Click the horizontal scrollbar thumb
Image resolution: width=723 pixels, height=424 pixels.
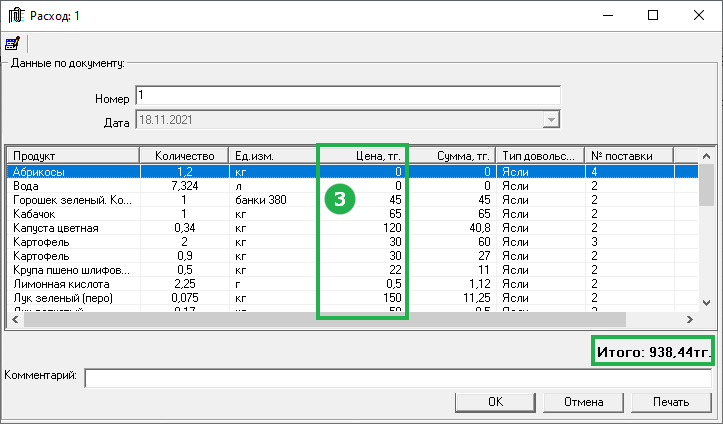click(x=325, y=319)
